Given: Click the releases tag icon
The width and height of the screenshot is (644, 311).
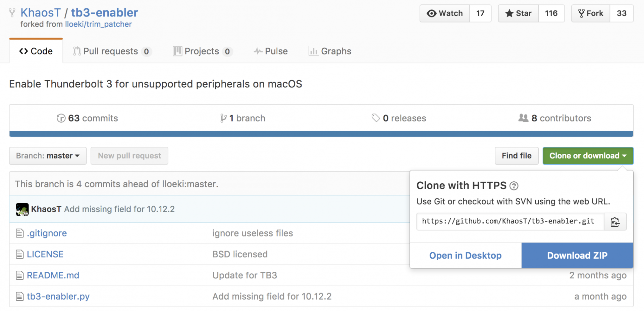Looking at the screenshot, I should tap(375, 118).
